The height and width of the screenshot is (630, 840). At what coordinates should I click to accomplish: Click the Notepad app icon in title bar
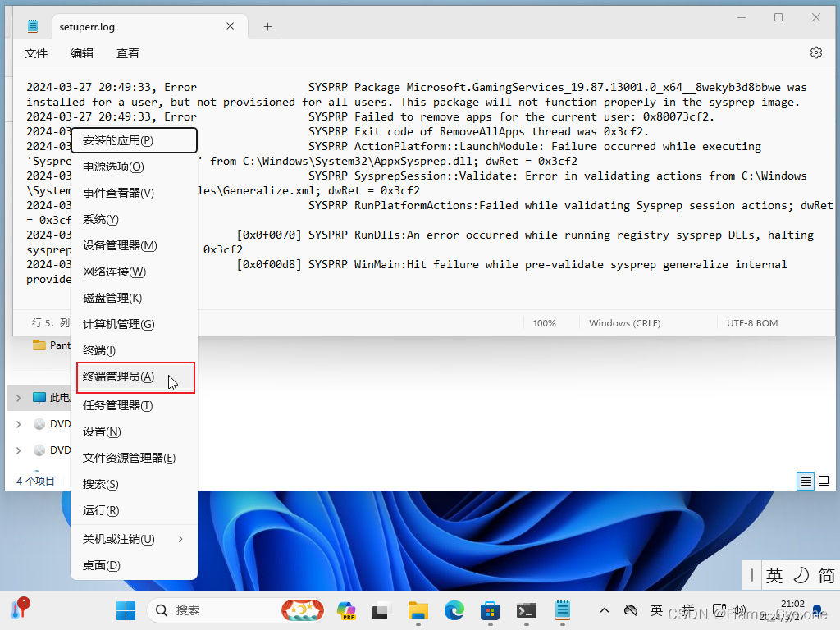pos(33,25)
